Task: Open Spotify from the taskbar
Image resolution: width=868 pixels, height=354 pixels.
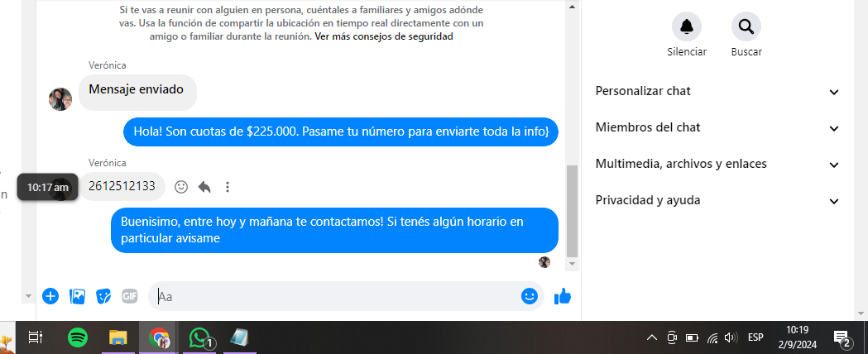Action: pyautogui.click(x=78, y=337)
